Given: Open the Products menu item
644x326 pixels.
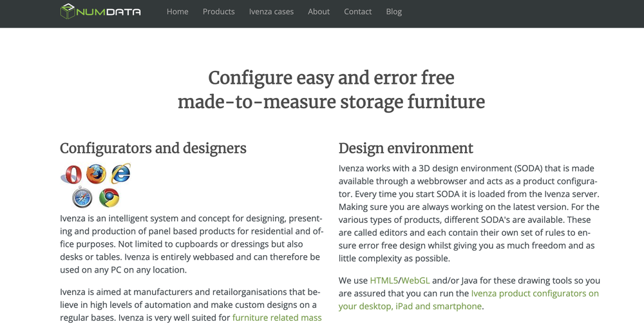Looking at the screenshot, I should point(218,12).
